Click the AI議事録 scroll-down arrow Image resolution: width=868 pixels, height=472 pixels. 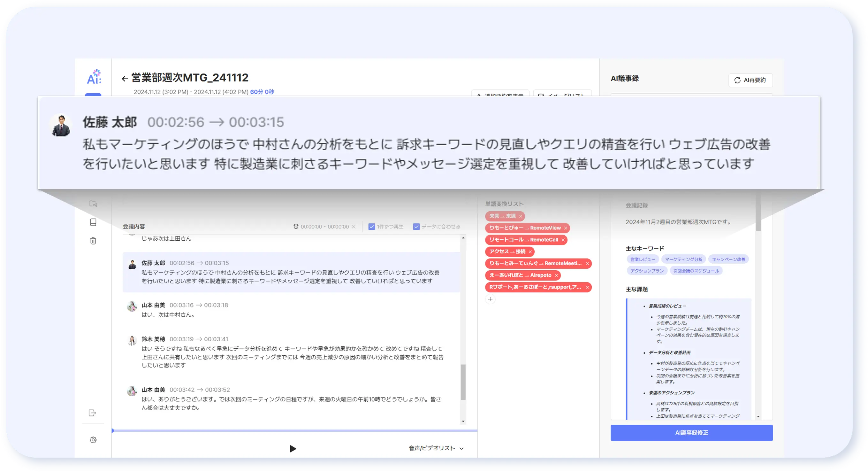(x=758, y=417)
